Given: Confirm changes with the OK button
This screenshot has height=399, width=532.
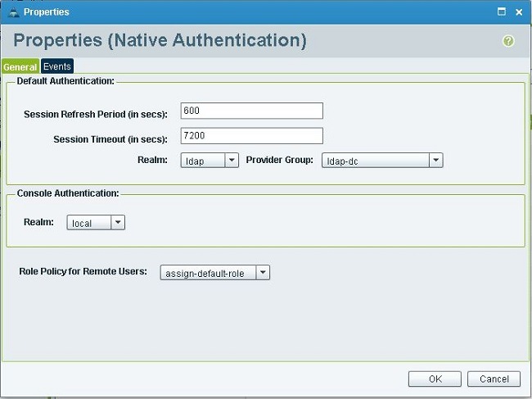Looking at the screenshot, I should tap(435, 379).
